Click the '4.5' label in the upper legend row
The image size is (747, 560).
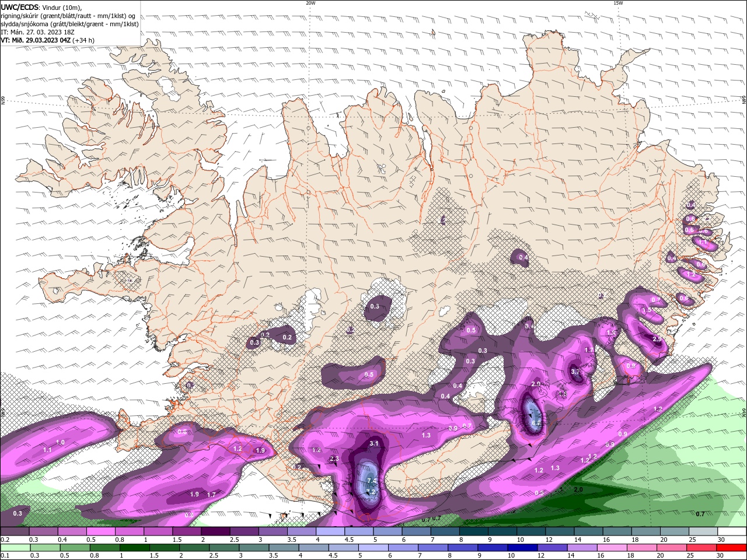point(349,540)
